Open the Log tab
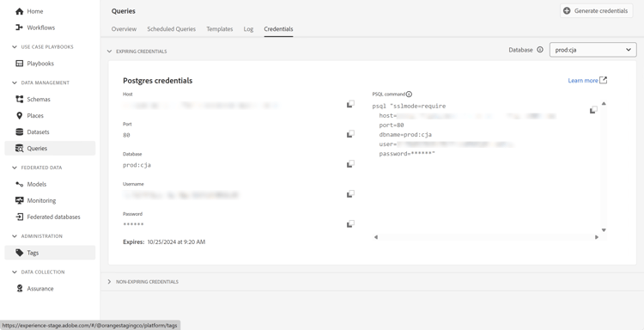 [x=248, y=28]
